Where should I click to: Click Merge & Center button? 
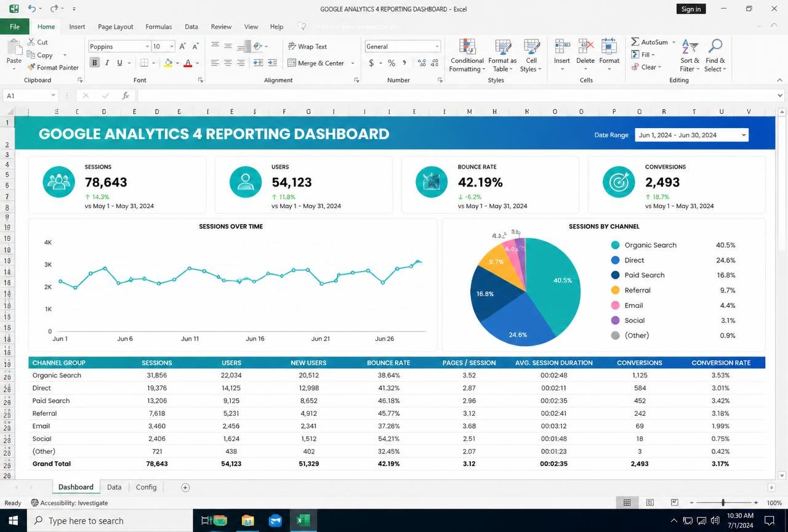click(316, 63)
